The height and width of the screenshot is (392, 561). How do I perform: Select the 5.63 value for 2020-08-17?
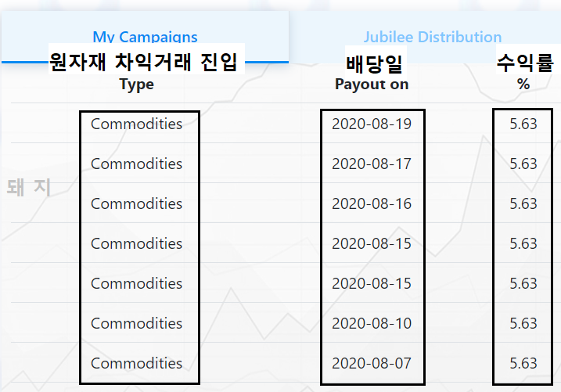coord(523,164)
